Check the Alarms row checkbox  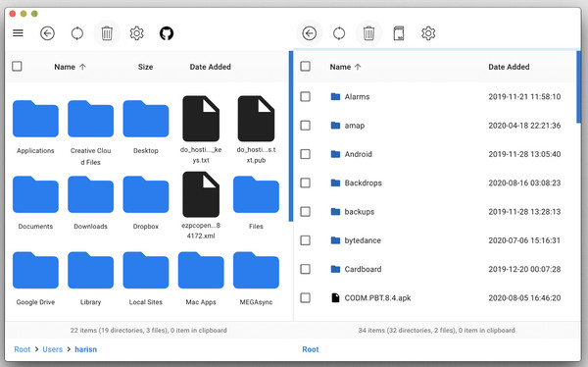click(305, 96)
